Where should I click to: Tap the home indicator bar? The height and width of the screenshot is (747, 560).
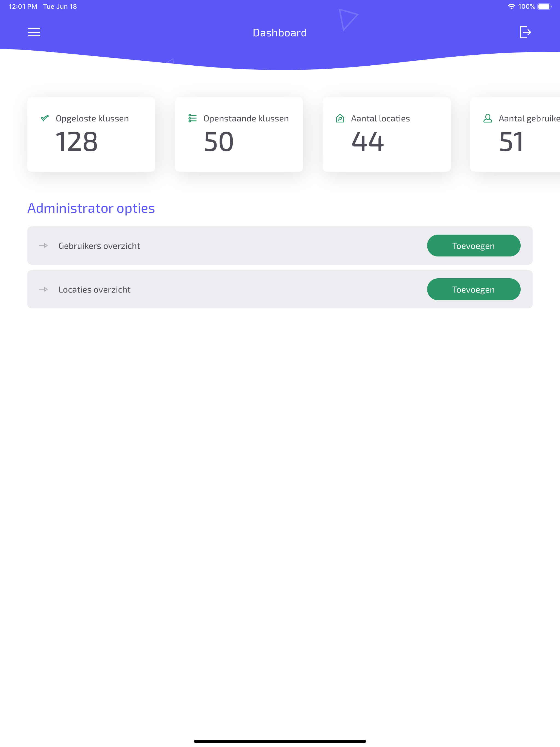point(280,741)
